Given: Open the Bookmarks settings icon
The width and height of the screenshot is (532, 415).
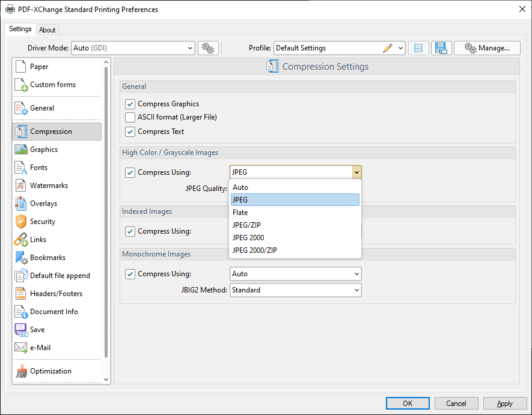Looking at the screenshot, I should click(21, 258).
